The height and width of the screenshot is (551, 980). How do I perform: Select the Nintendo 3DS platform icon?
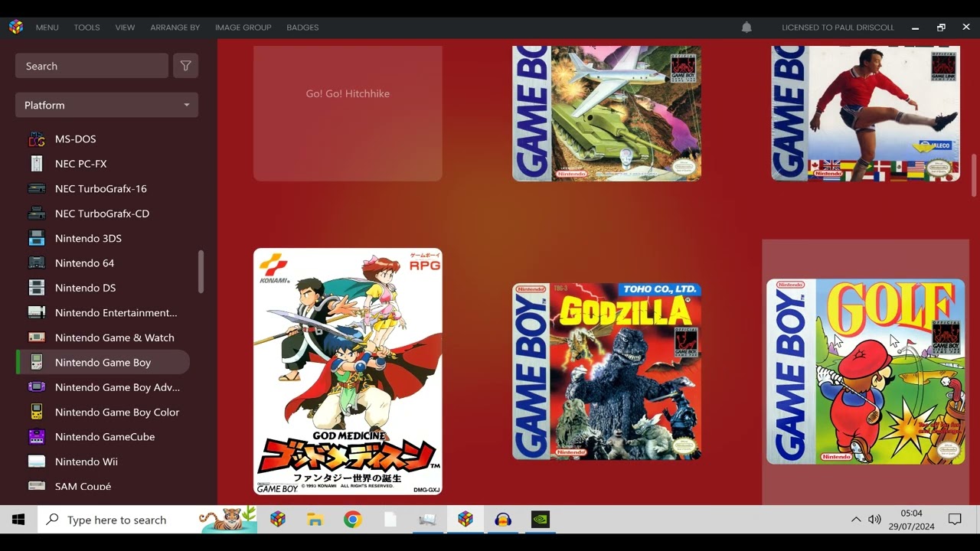(37, 238)
